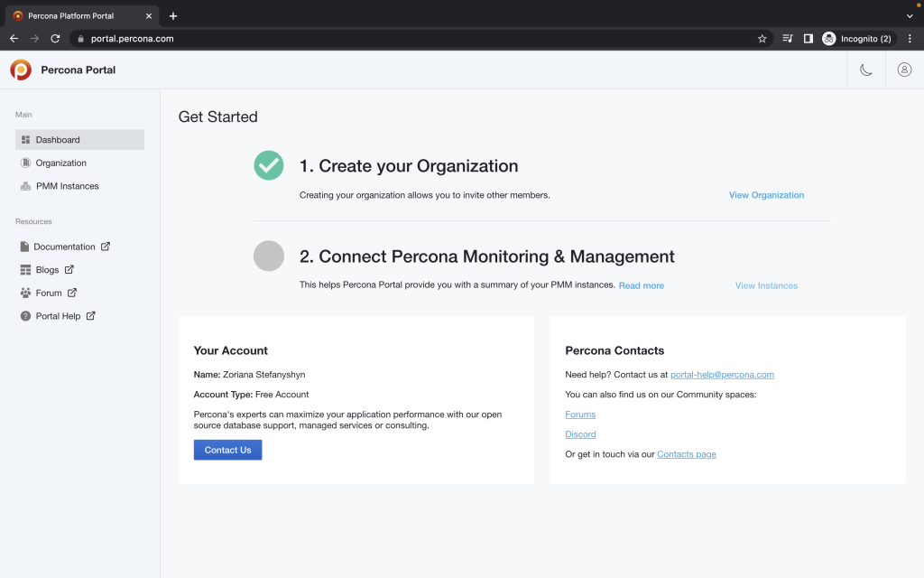Open the Contacts page link
Viewport: 924px width, 578px height.
click(687, 454)
